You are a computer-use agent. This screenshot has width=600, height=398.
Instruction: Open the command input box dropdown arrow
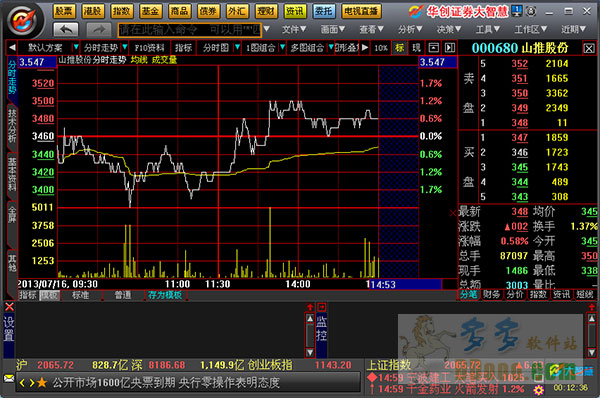(267, 29)
